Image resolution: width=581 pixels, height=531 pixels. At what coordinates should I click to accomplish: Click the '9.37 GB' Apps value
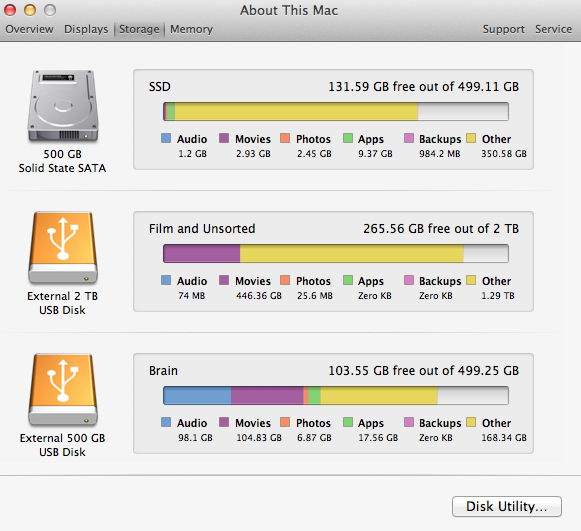click(x=375, y=153)
